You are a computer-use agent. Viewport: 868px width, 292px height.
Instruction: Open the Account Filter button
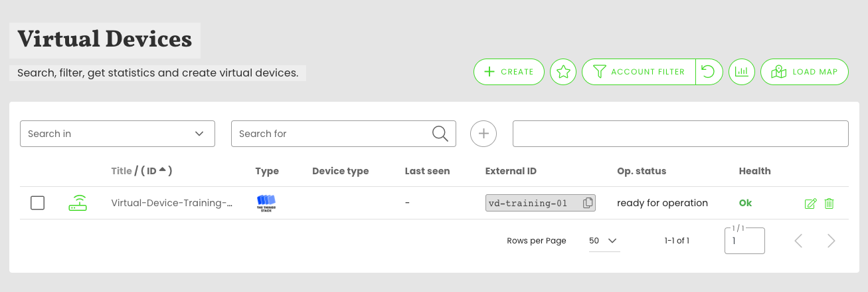tap(638, 72)
